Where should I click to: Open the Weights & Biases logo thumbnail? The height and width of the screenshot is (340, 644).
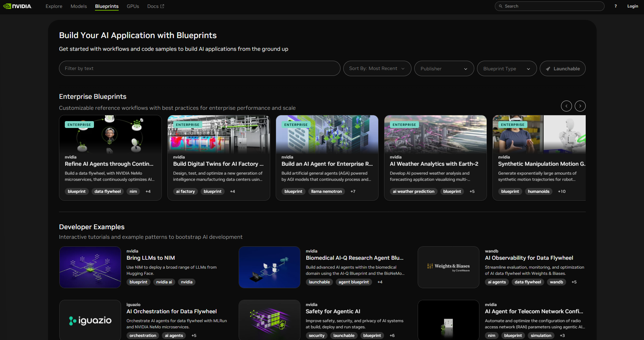click(448, 267)
